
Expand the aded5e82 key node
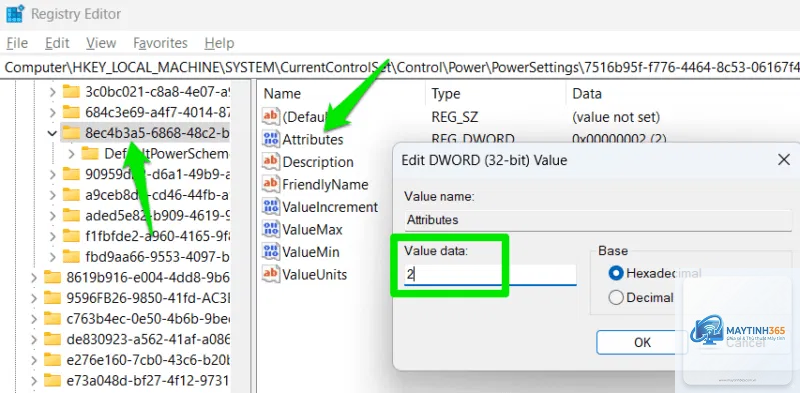pos(52,215)
